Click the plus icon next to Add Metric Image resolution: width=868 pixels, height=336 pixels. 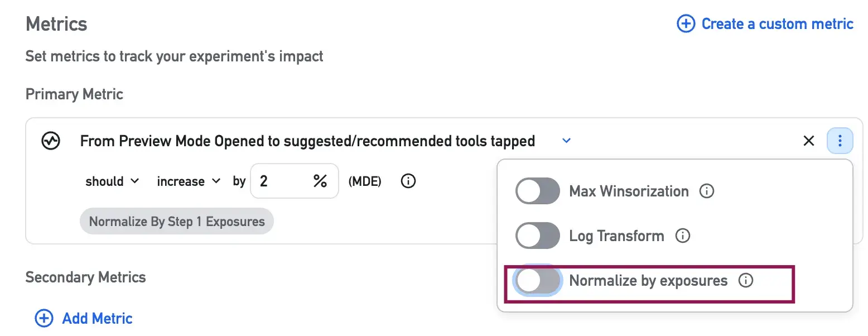44,318
